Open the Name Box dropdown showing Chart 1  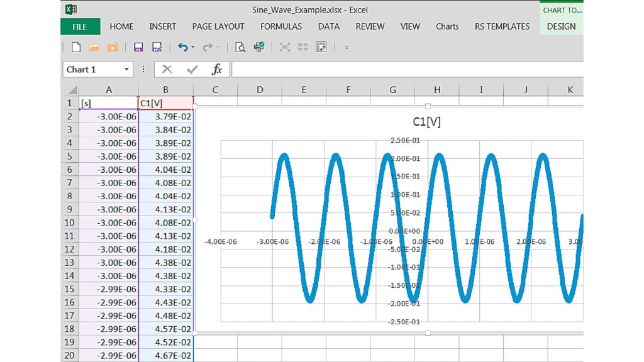[126, 69]
